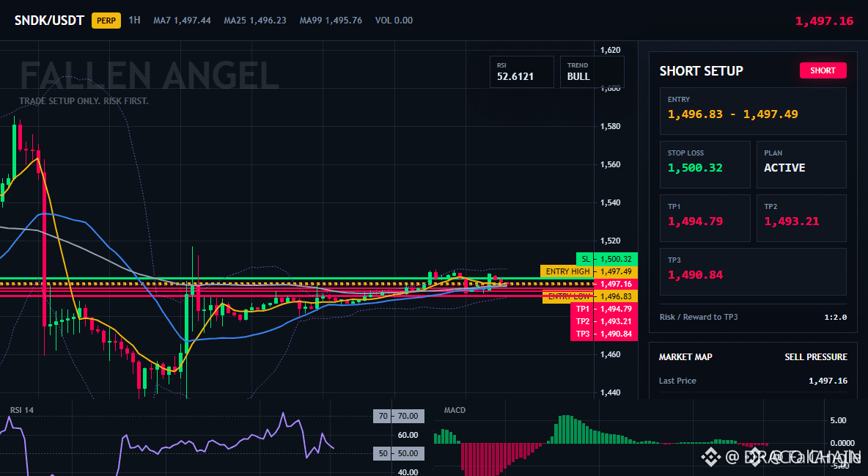Click the 5.00 MACD axis label
Screen dimensions: 868x476
coord(838,420)
